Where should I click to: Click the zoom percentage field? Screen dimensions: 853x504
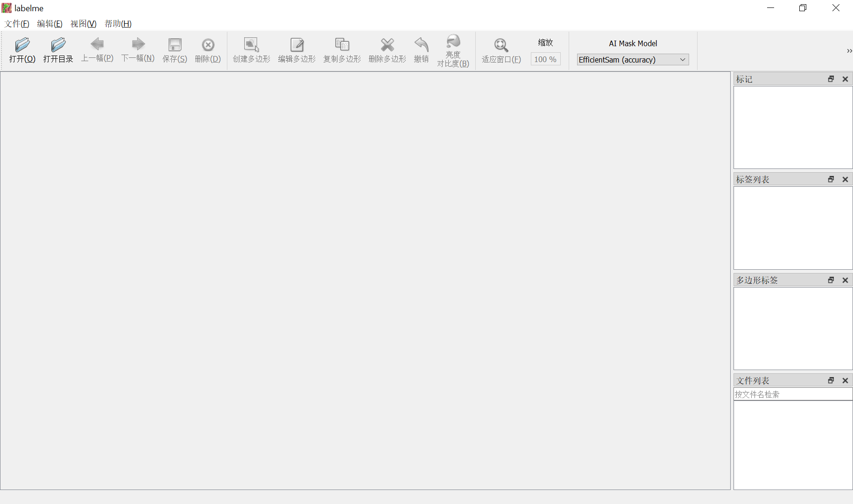[545, 59]
